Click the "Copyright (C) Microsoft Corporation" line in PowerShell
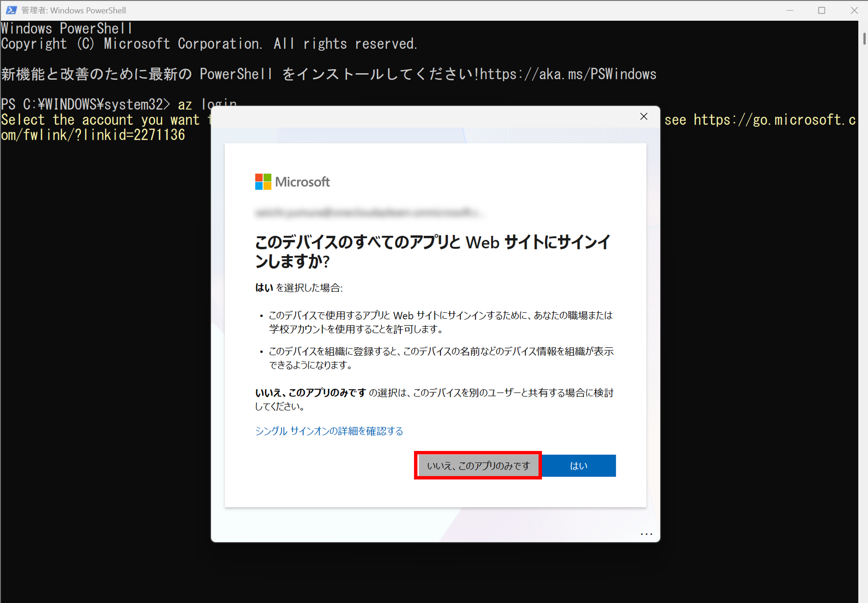 (x=209, y=44)
